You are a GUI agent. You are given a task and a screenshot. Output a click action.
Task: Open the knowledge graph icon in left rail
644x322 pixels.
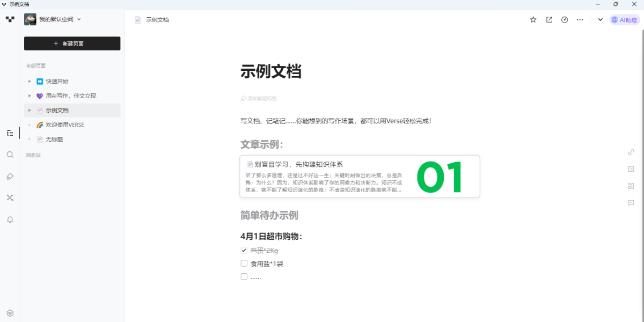click(10, 197)
